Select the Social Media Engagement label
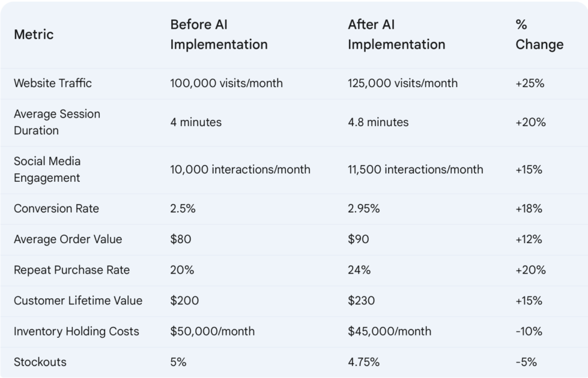 47,169
